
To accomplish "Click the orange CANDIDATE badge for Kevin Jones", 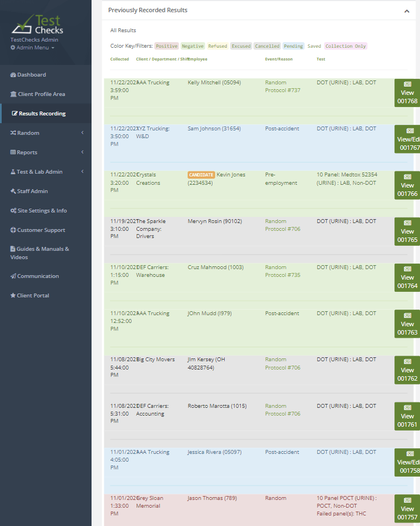I will pos(201,174).
